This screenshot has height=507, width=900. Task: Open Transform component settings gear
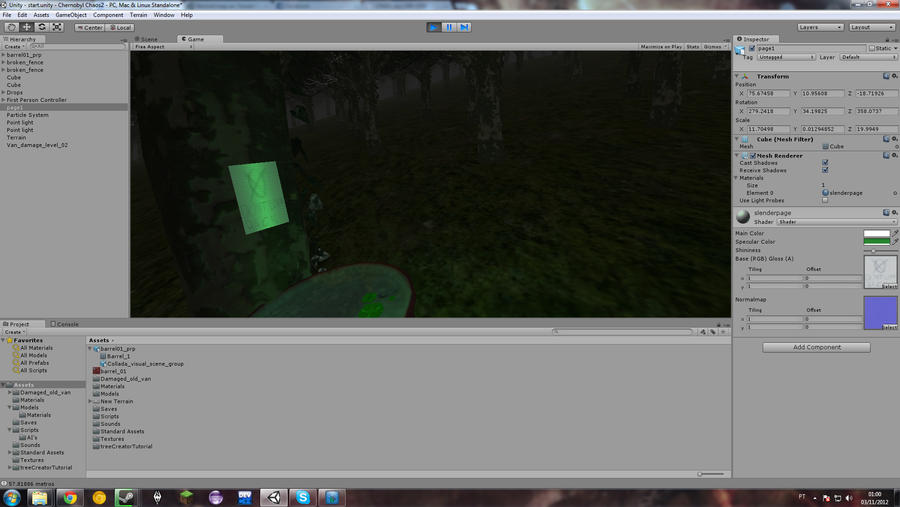[894, 76]
